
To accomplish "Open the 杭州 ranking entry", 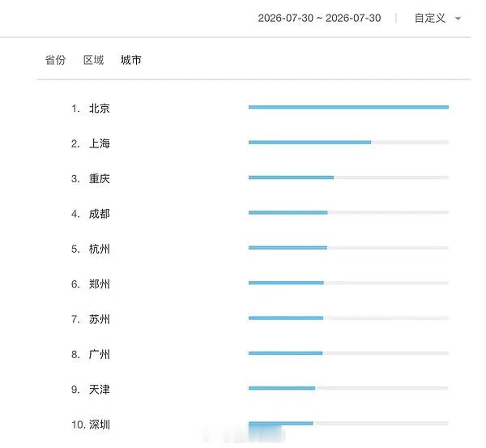I will pos(100,249).
